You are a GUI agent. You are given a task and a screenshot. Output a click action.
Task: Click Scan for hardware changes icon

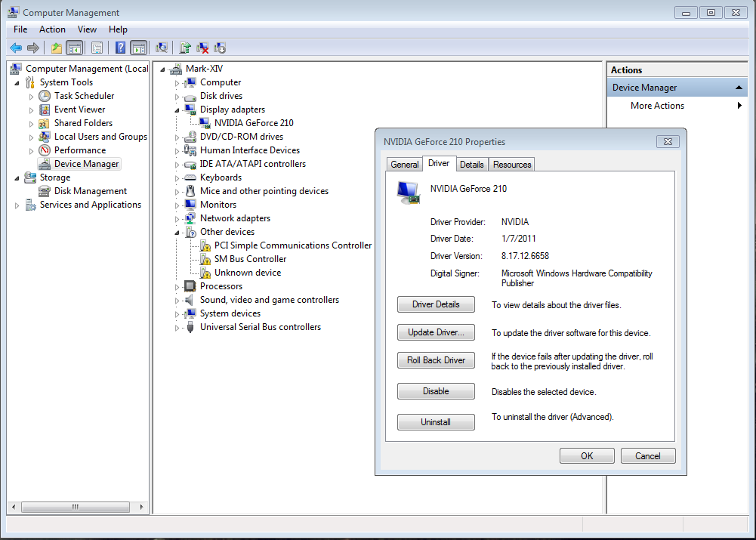[x=162, y=48]
